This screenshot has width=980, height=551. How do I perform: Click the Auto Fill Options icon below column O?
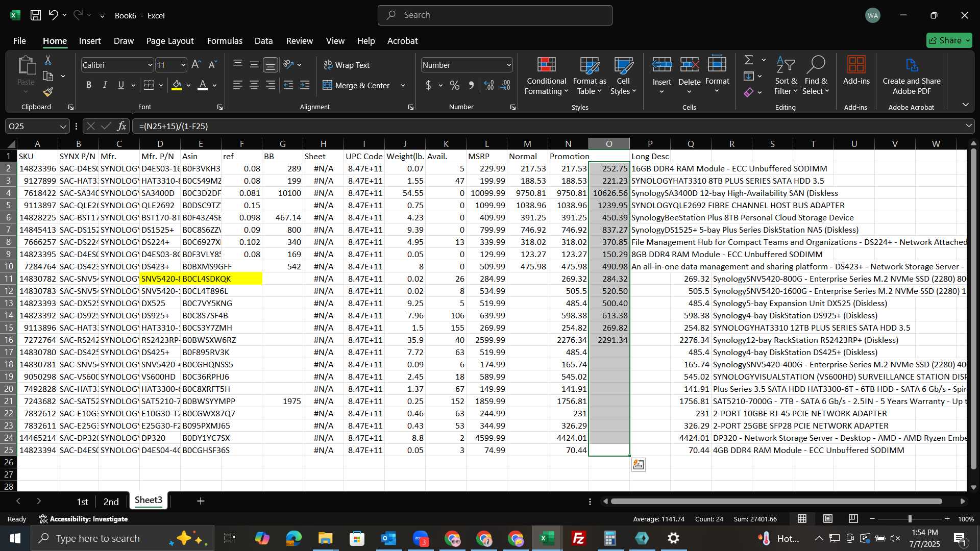(639, 465)
